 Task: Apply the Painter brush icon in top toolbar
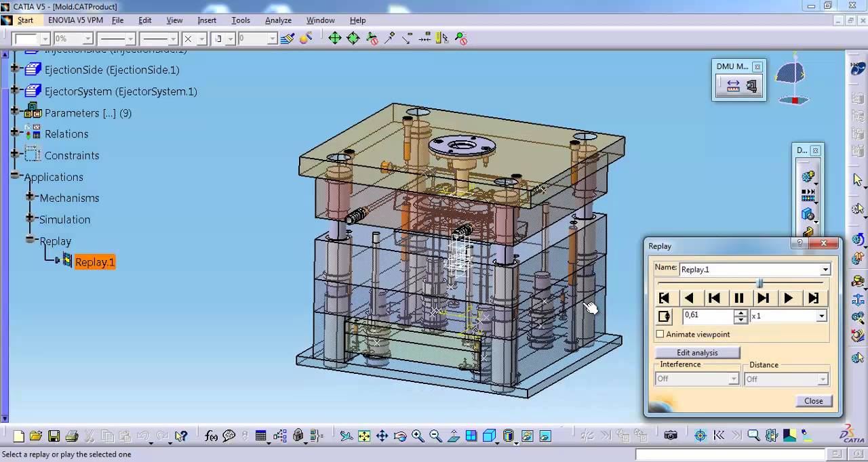[x=288, y=39]
